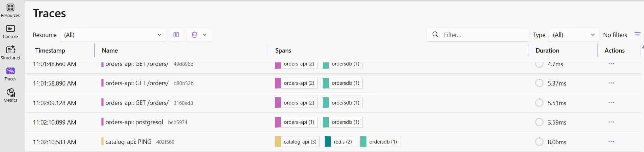This screenshot has width=644, height=152.
Task: Open the catalog-api: PING trace
Action: [128, 142]
